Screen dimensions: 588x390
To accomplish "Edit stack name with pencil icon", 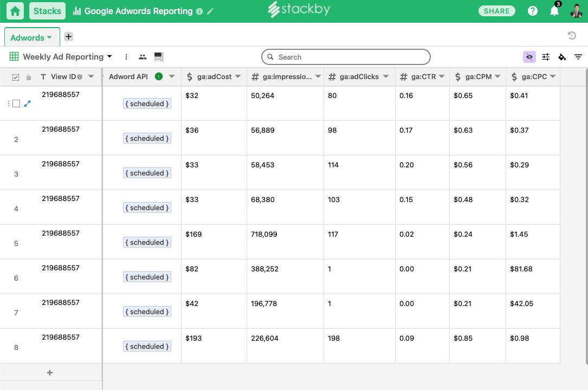I will click(210, 11).
